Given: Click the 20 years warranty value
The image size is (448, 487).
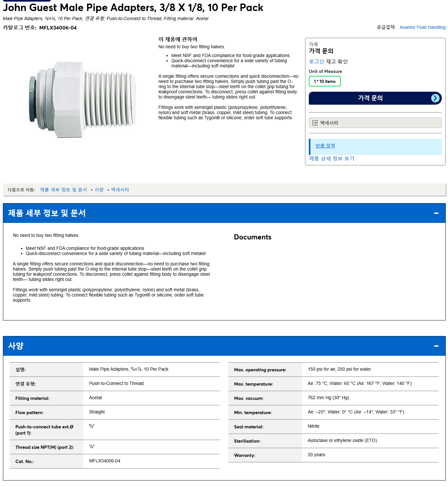Looking at the screenshot, I should [316, 455].
